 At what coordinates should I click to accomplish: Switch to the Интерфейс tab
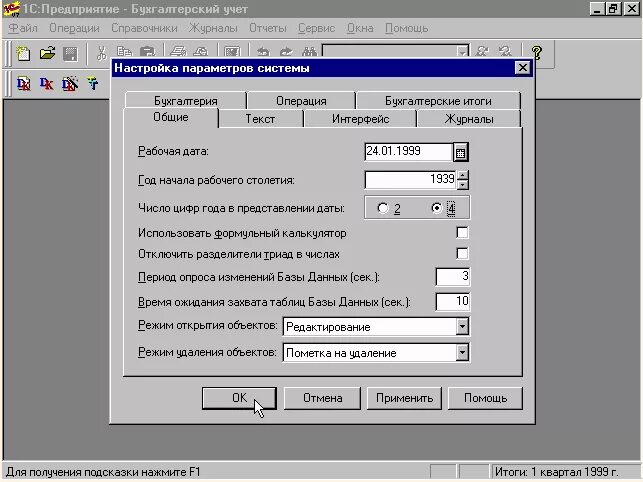[x=360, y=119]
